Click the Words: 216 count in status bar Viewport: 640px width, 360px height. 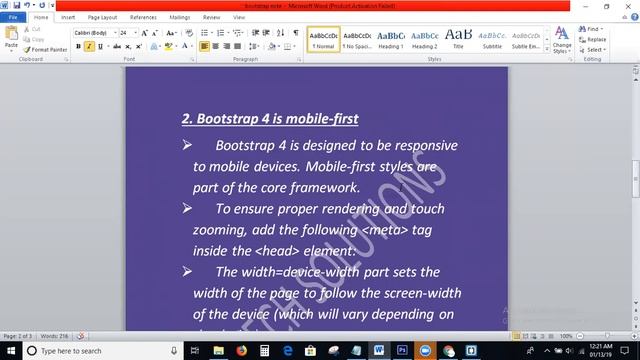(x=54, y=336)
